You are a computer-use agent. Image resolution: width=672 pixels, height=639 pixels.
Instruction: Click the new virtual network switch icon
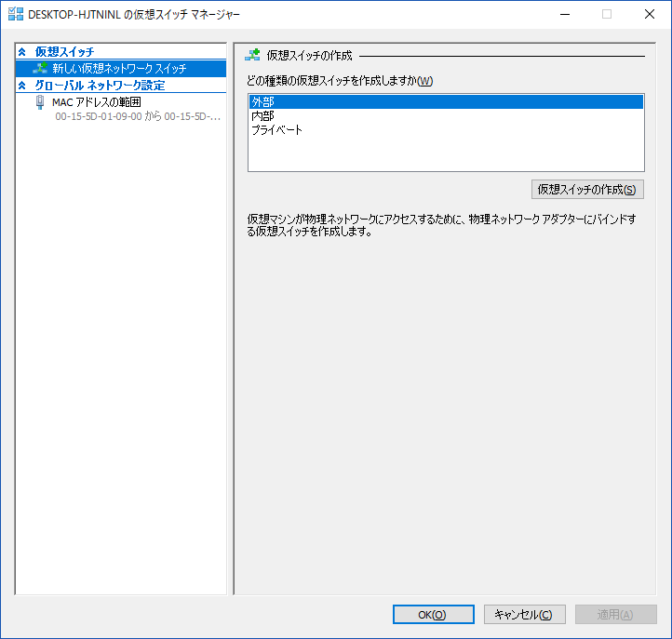tap(40, 68)
